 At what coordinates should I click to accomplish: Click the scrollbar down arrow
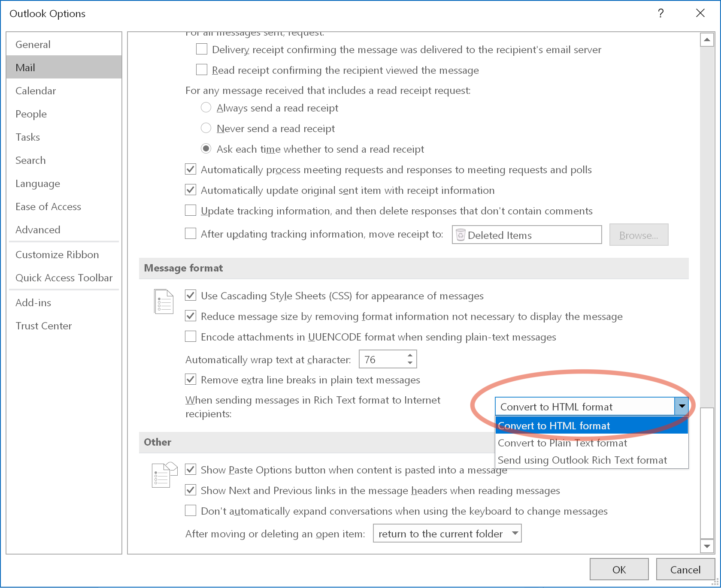click(x=706, y=546)
